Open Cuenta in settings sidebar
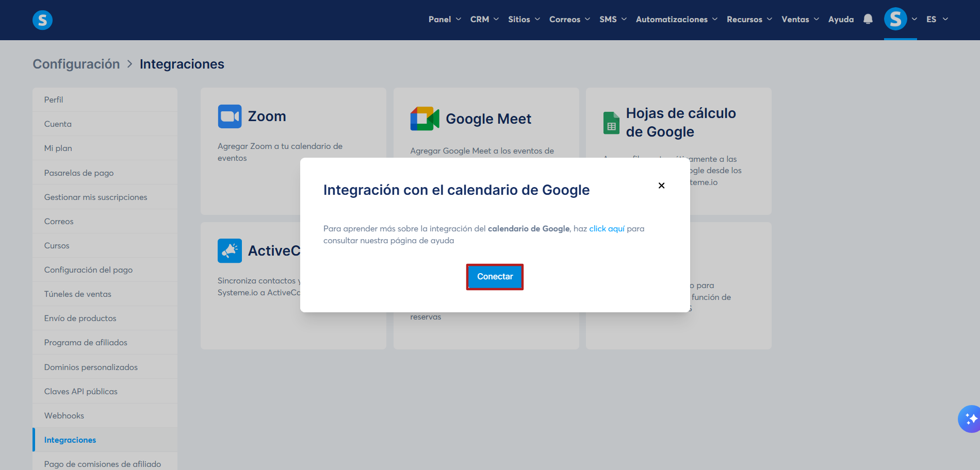Screen dimensions: 980x470 [x=105, y=124]
